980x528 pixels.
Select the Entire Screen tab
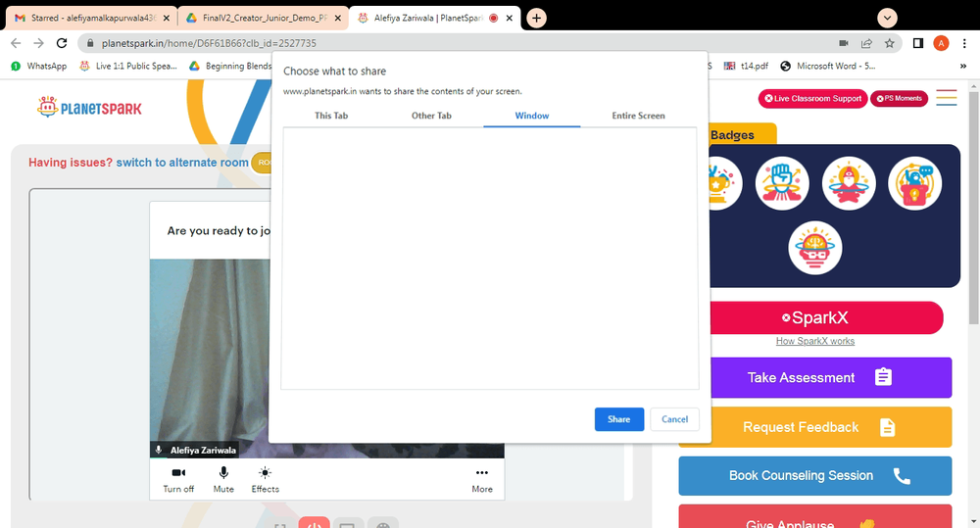point(638,116)
